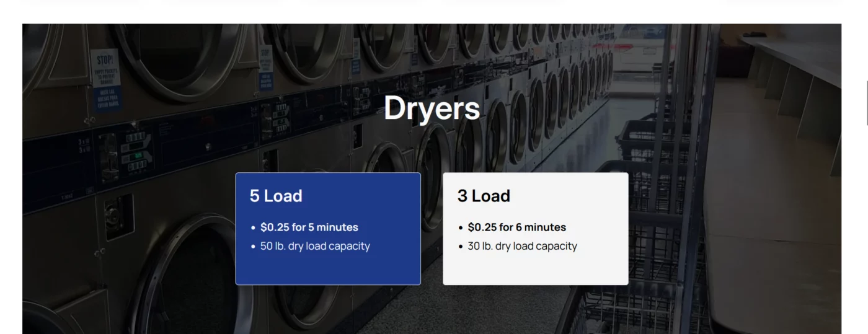Image resolution: width=868 pixels, height=334 pixels.
Task: Select the 5 Load card title
Action: (x=276, y=196)
